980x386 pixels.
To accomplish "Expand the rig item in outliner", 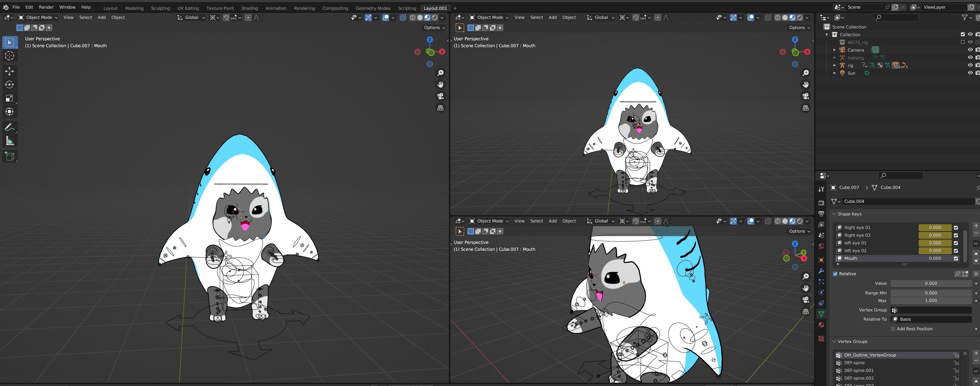I will pos(834,65).
